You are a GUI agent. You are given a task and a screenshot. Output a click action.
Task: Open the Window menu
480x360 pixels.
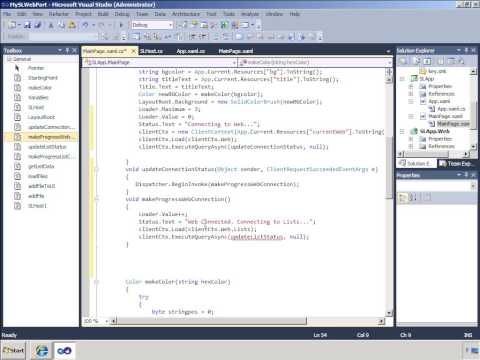(274, 14)
